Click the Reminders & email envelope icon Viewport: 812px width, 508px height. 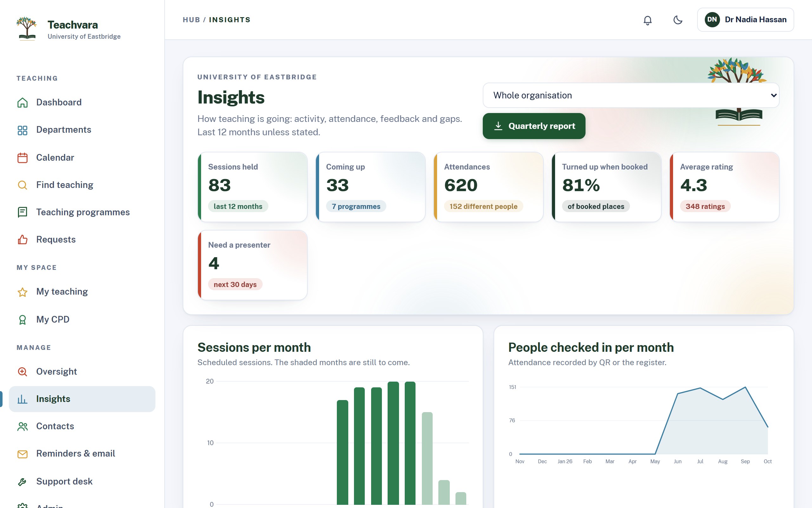23,454
